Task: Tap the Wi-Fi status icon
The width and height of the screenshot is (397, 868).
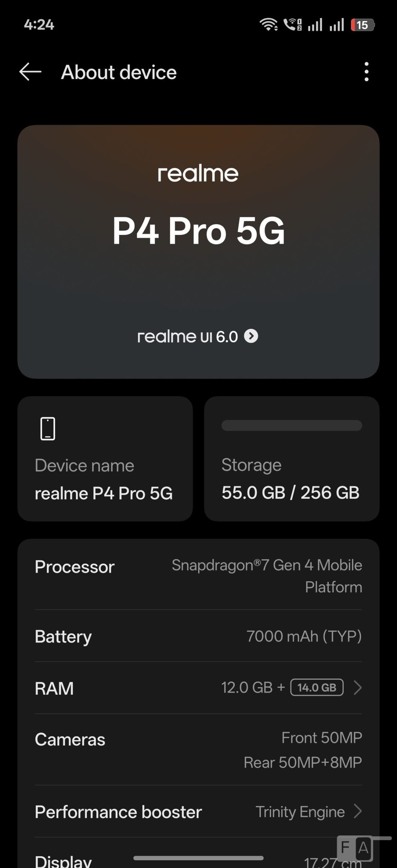Action: click(268, 25)
